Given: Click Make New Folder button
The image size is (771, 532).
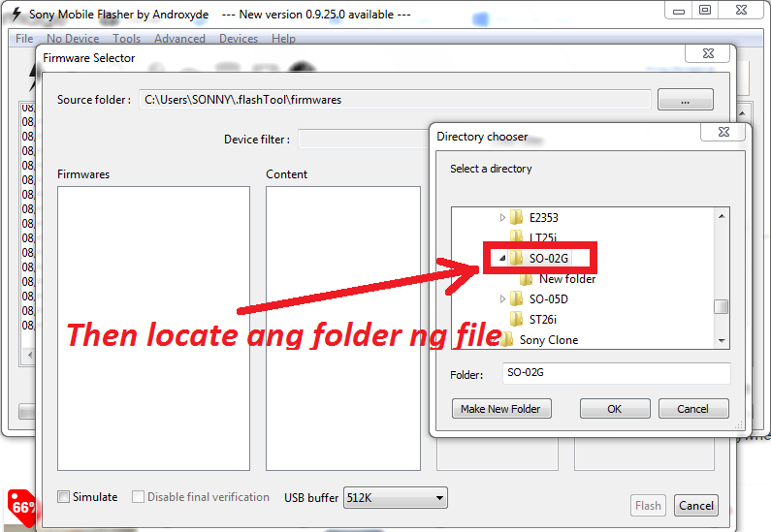Looking at the screenshot, I should coord(501,409).
